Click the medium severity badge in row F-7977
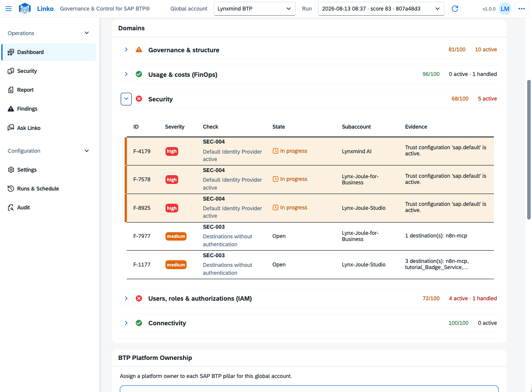 pyautogui.click(x=176, y=236)
